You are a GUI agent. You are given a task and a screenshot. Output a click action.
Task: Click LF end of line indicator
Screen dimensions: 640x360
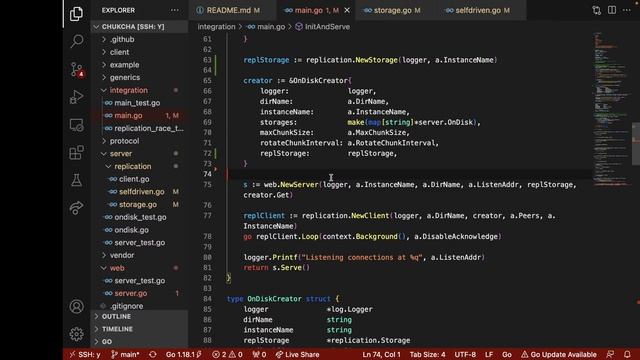pyautogui.click(x=489, y=354)
